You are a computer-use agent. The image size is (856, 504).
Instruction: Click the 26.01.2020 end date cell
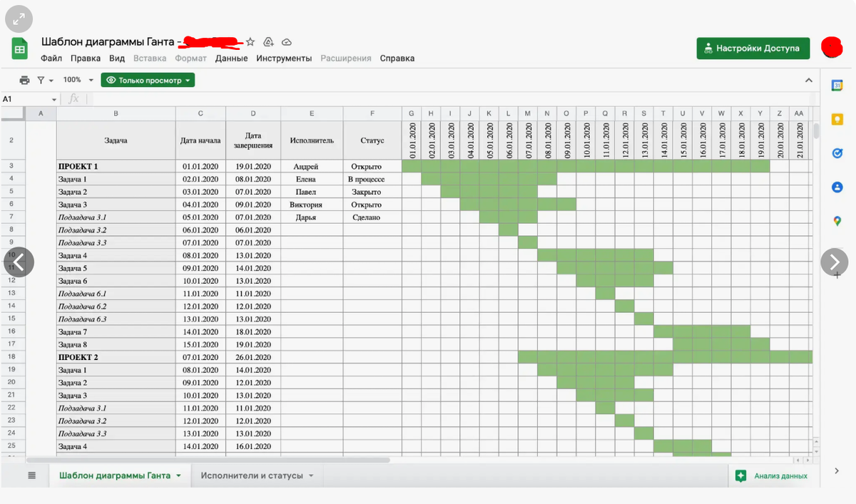pyautogui.click(x=253, y=357)
